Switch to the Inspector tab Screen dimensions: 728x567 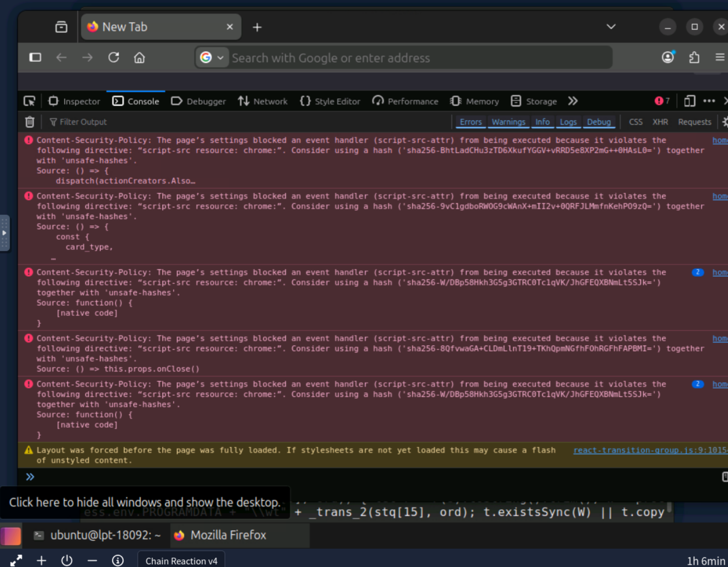(x=74, y=101)
